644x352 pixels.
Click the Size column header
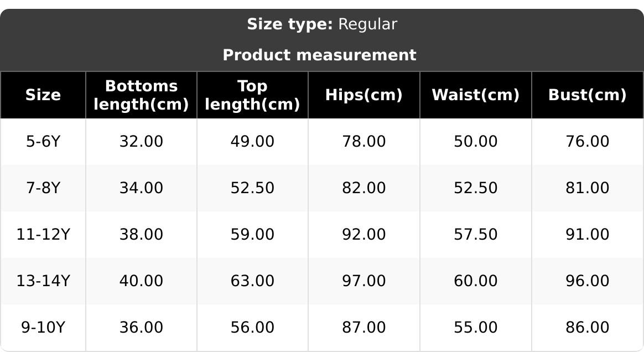pyautogui.click(x=43, y=95)
